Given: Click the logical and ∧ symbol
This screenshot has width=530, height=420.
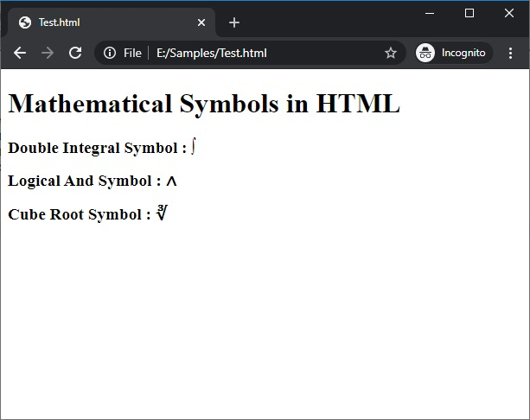Looking at the screenshot, I should click(x=171, y=181).
